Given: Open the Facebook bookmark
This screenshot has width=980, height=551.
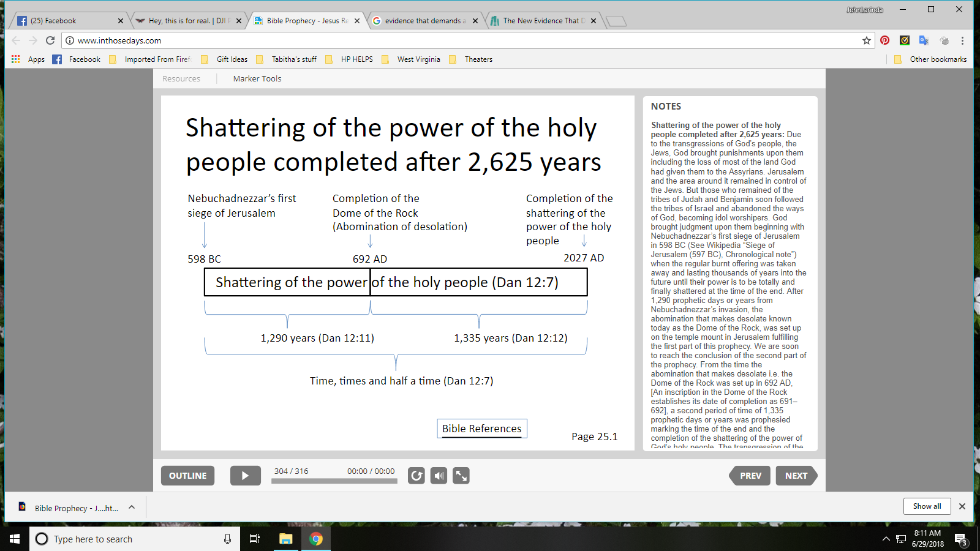Looking at the screenshot, I should tap(77, 59).
